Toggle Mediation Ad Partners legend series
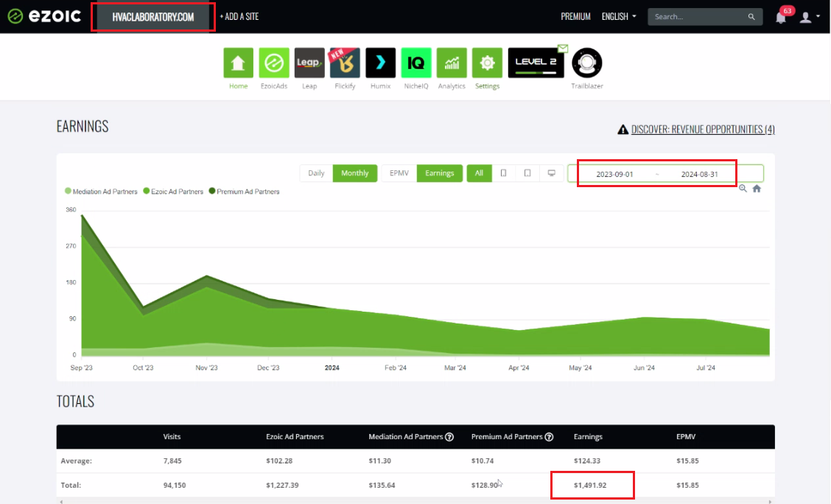The image size is (831, 504). pos(101,192)
